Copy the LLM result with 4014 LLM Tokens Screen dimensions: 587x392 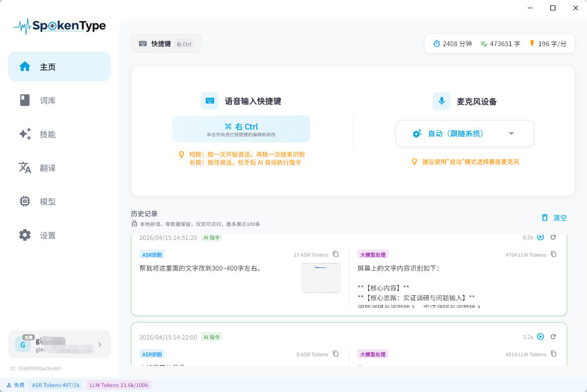(554, 354)
